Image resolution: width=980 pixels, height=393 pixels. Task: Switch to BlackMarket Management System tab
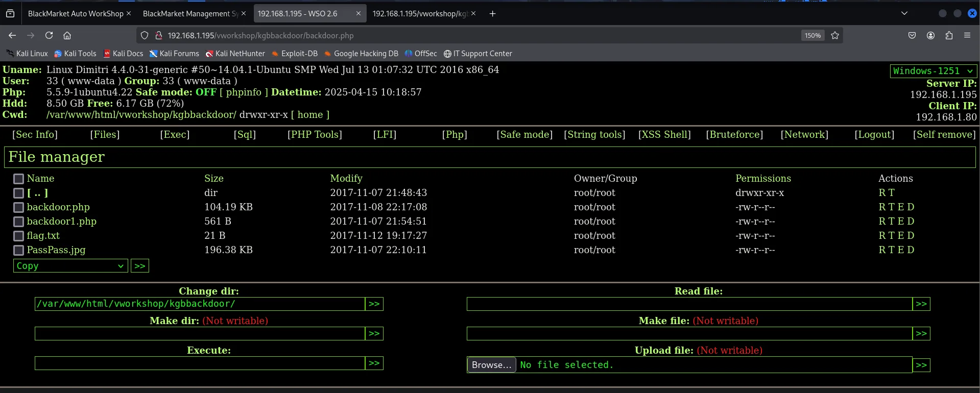click(x=190, y=14)
